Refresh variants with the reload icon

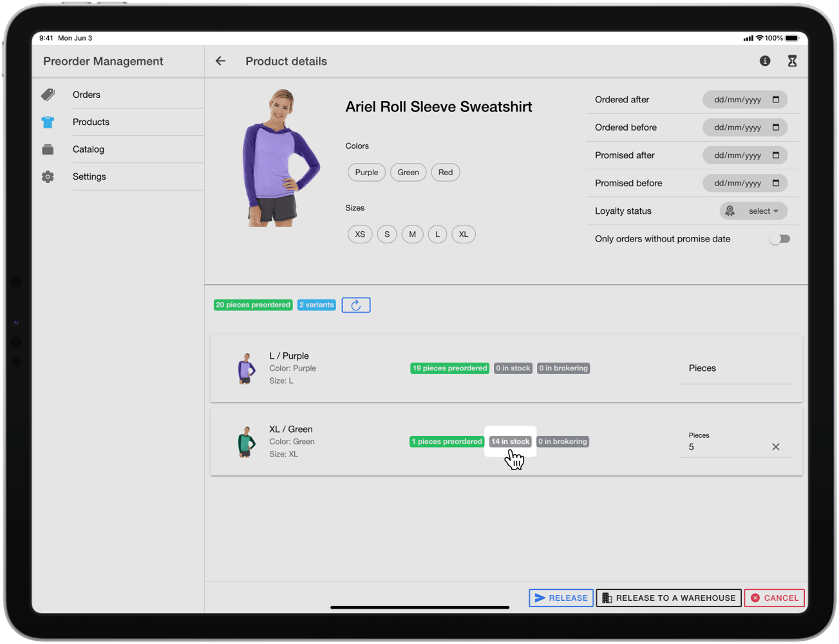356,305
